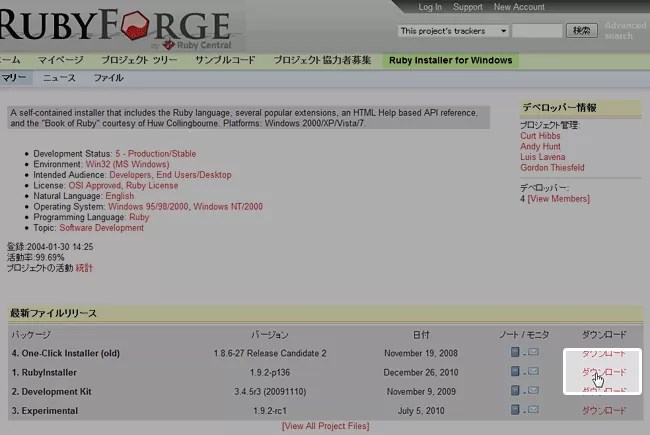650x435 pixels.
Task: Click ダウンロード link for One-Click Installer (old)
Action: pos(604,353)
